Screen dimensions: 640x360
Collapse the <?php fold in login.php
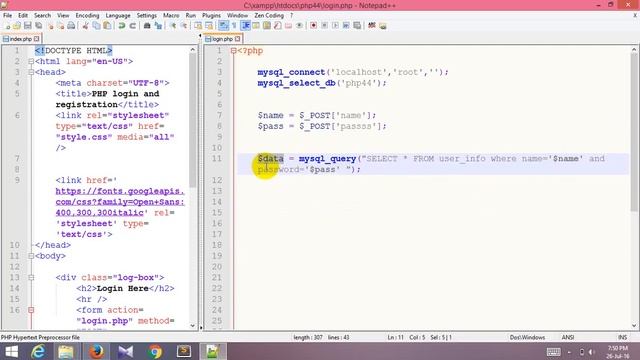coord(233,51)
